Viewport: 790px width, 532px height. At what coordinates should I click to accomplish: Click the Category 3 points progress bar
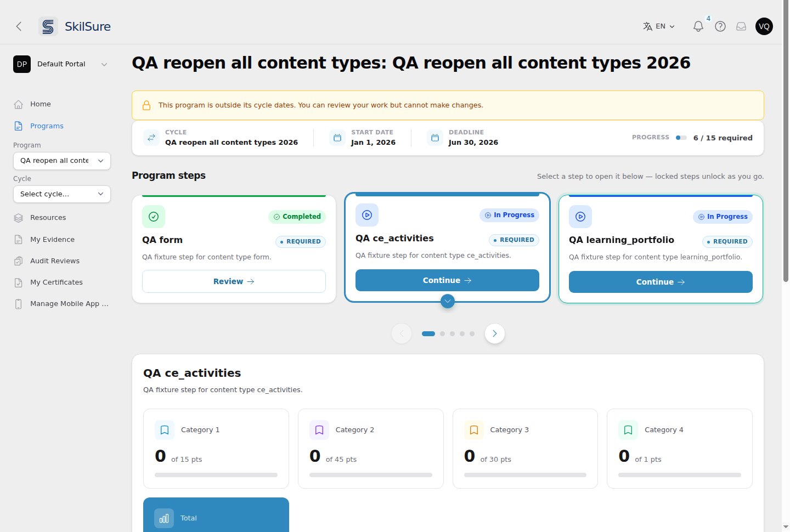pyautogui.click(x=525, y=475)
